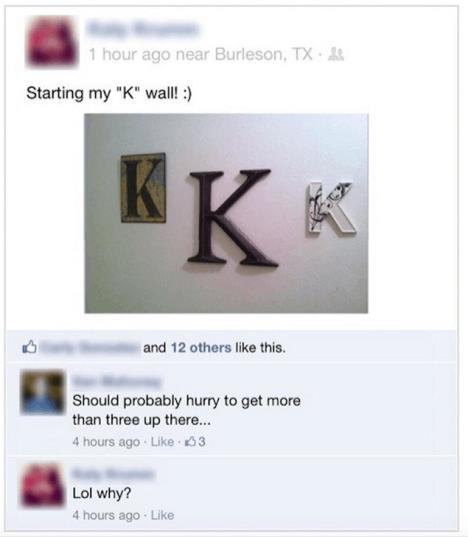
Task: Open the post author's blurred name link
Action: [x=142, y=29]
